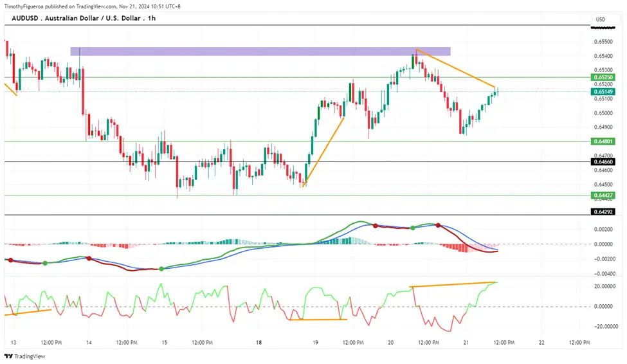
Task: Click the 0.00200 MACD scale value
Action: point(603,229)
